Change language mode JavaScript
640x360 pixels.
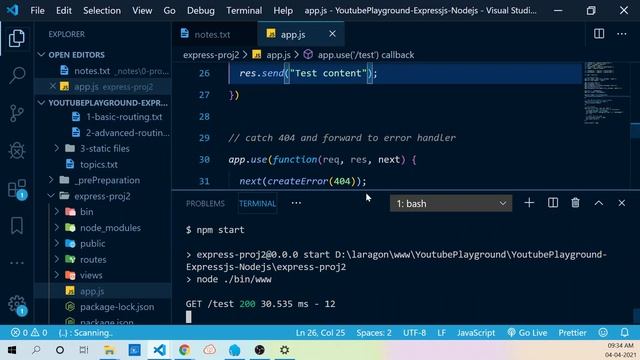476,333
